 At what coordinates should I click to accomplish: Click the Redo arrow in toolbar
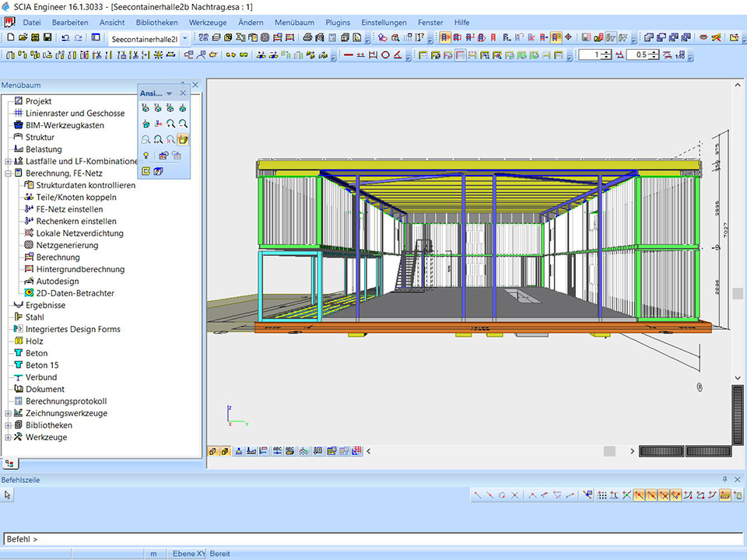tap(78, 37)
